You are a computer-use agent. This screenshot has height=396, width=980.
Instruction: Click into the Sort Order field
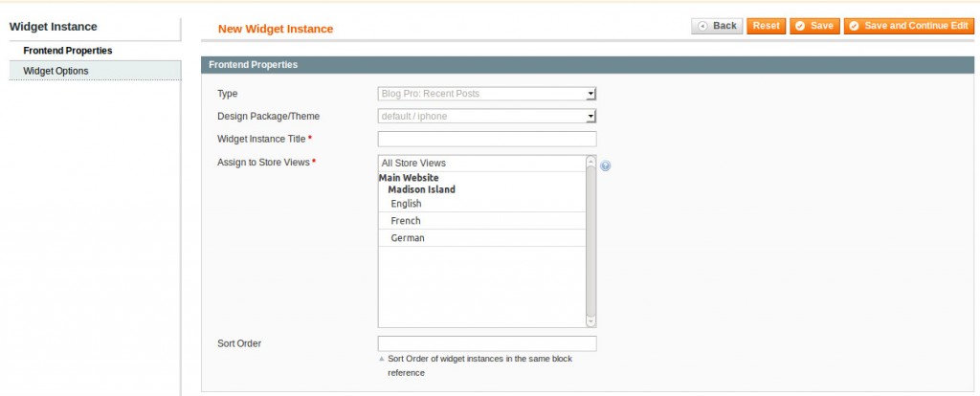coord(487,343)
